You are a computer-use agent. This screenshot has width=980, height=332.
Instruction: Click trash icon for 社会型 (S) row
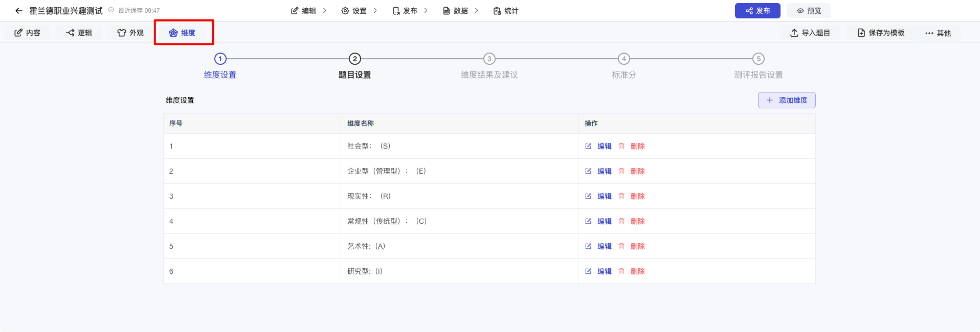click(621, 146)
